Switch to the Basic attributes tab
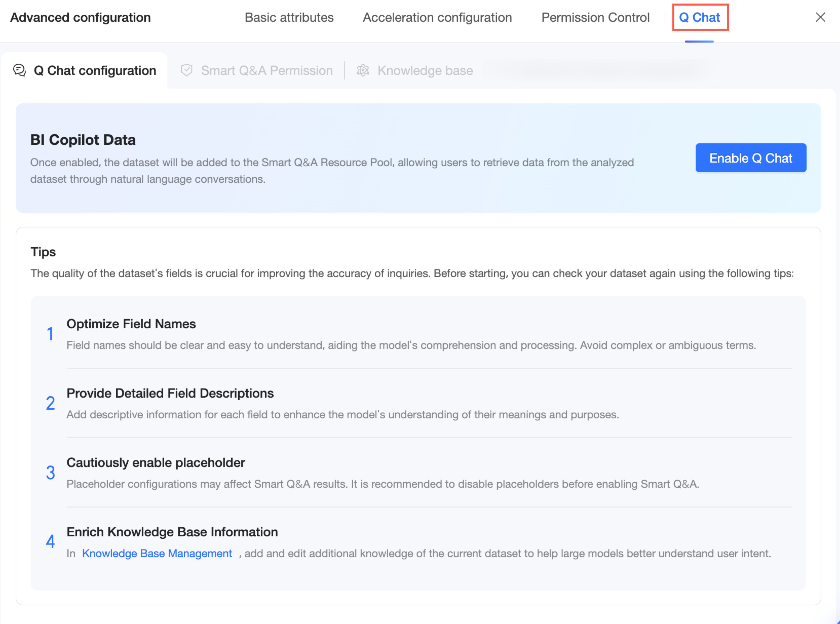 pyautogui.click(x=289, y=17)
